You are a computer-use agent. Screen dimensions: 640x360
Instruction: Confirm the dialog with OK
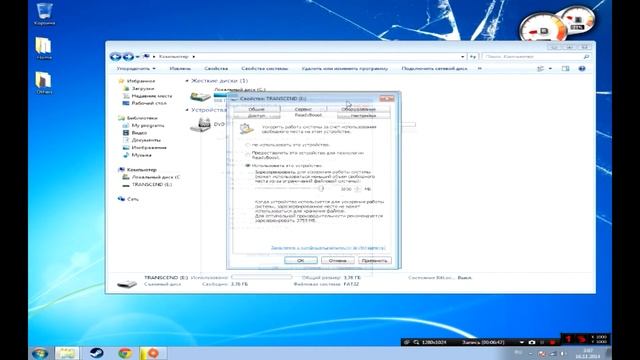[301, 260]
